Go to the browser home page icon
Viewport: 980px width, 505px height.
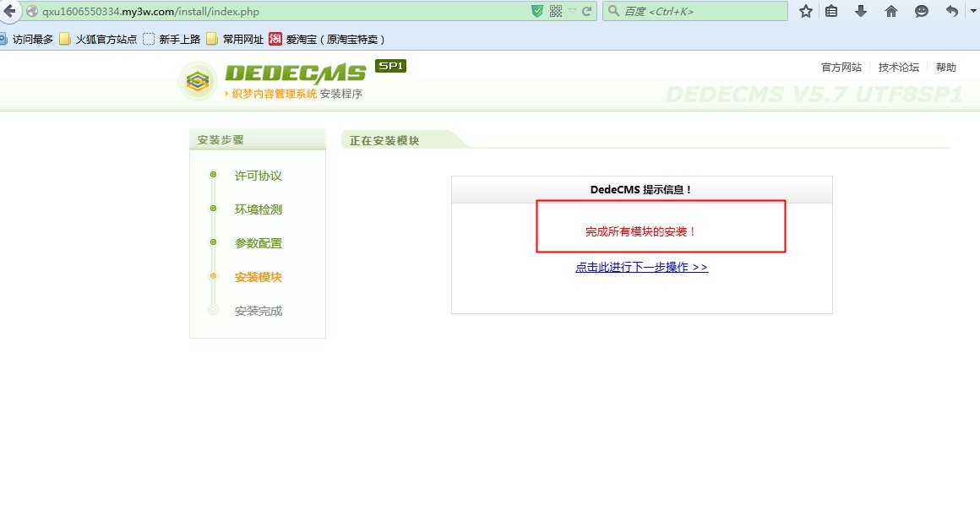pos(890,11)
